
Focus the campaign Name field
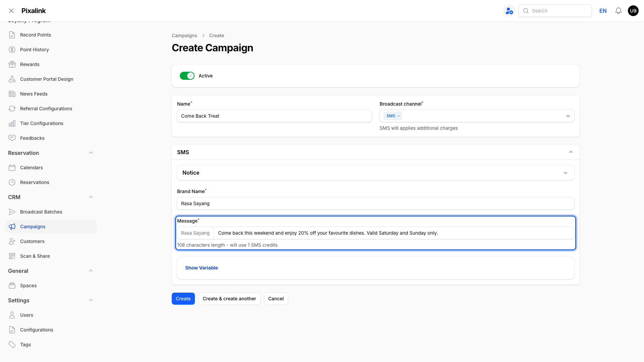click(x=274, y=116)
